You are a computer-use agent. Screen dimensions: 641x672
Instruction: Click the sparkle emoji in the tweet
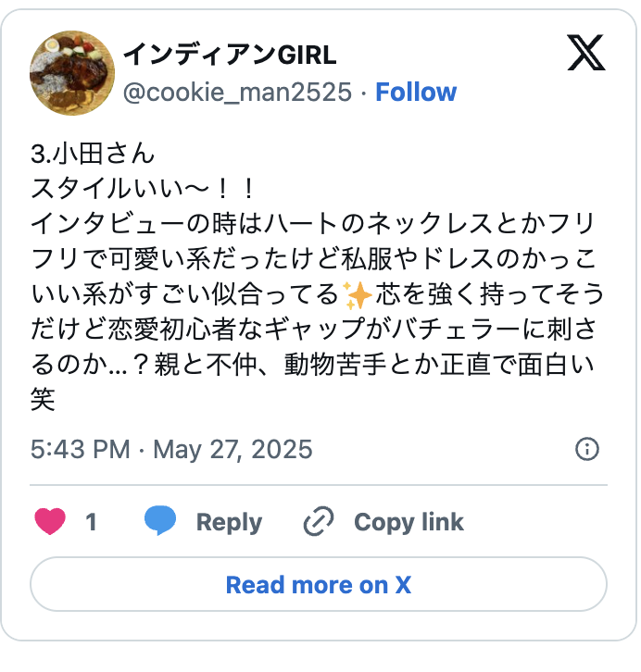click(357, 294)
